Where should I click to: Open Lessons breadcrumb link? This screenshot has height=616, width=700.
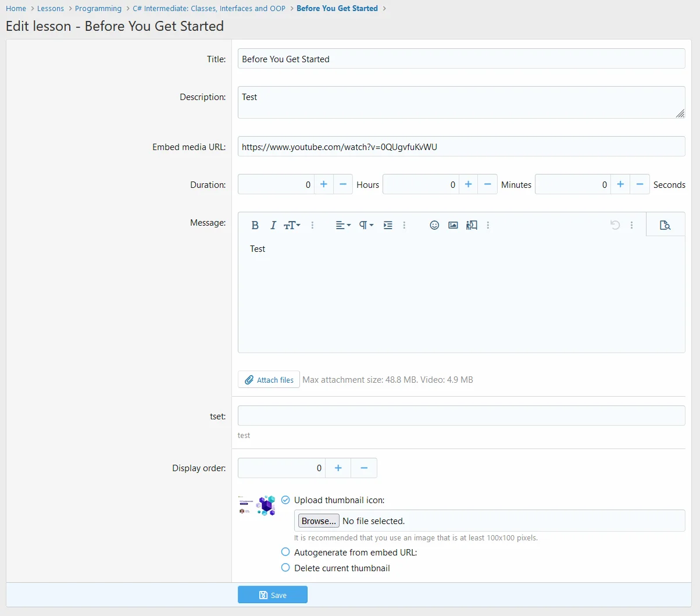[51, 9]
